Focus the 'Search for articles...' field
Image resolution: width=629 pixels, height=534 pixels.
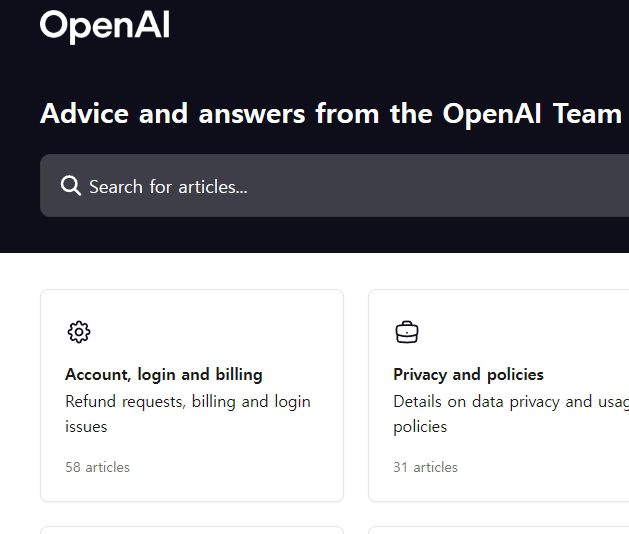click(x=335, y=186)
